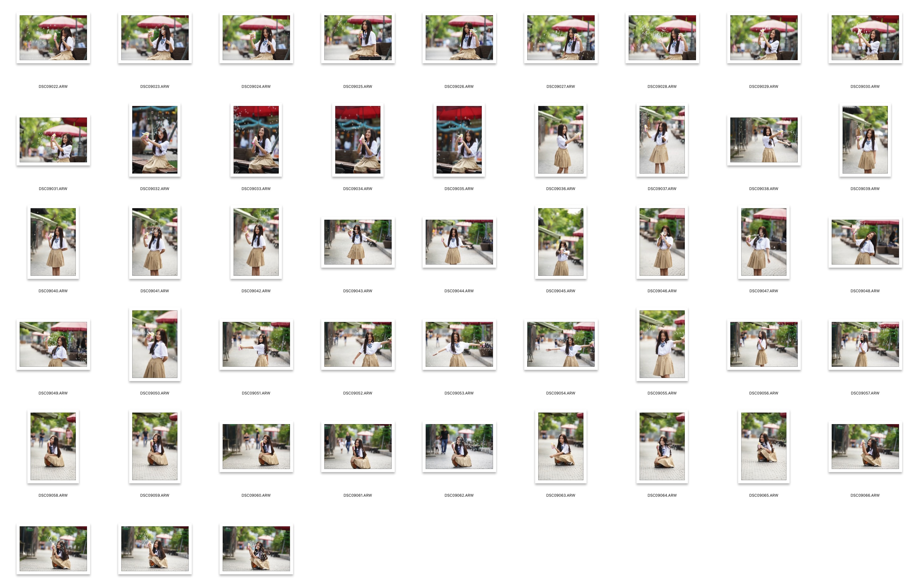Click photo DSC09045.ARW
Image resolution: width=914 pixels, height=588 pixels.
[x=561, y=242]
